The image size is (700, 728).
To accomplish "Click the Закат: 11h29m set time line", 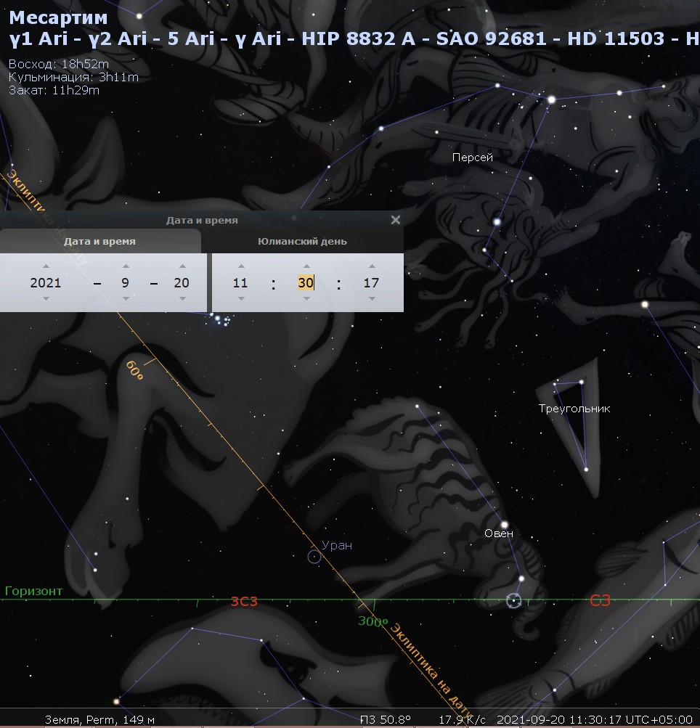I will coord(54,90).
